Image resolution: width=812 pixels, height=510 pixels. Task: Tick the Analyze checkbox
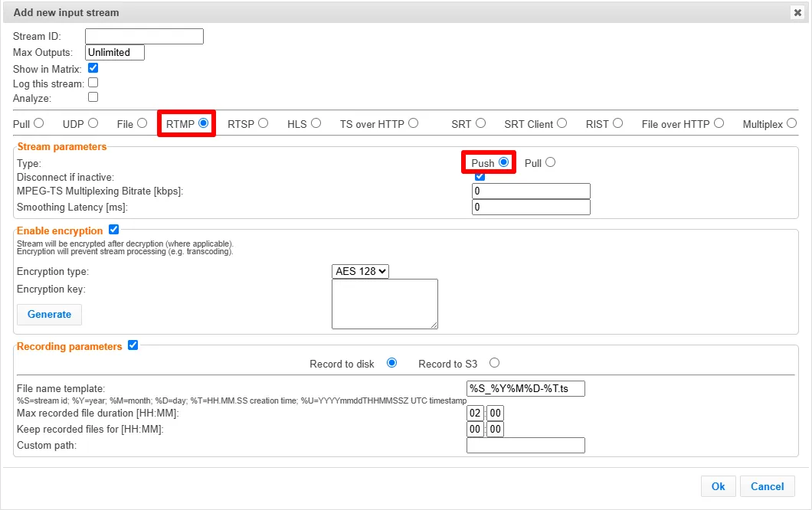[x=93, y=96]
